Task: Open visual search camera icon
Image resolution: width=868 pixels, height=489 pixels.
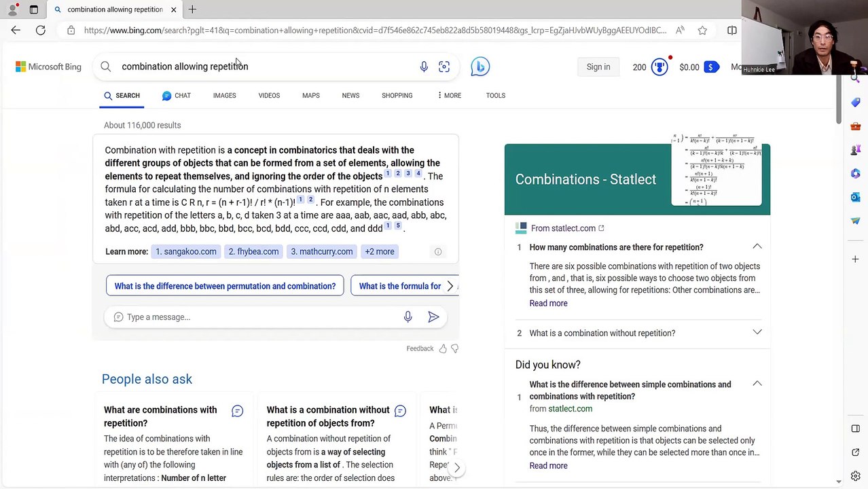Action: [444, 67]
